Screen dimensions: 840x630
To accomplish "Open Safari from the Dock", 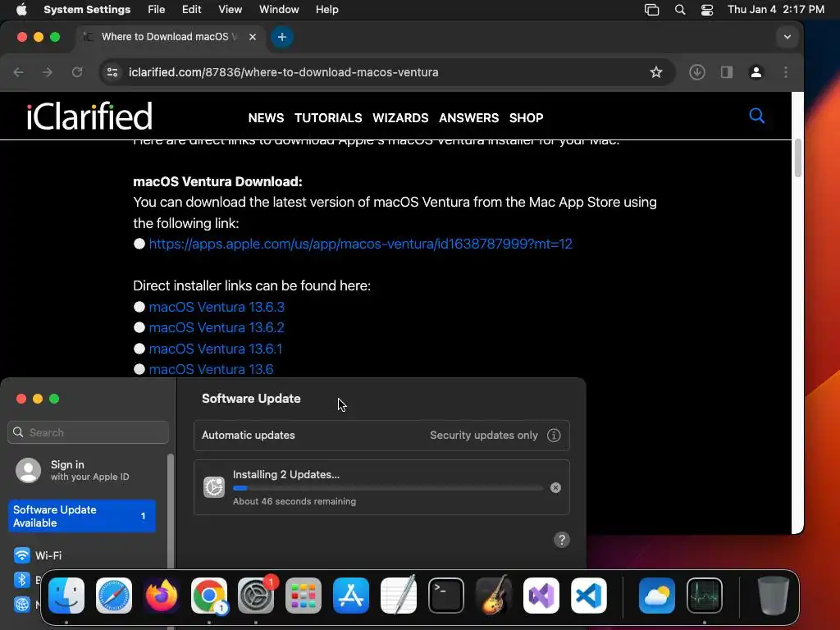I will (x=113, y=596).
